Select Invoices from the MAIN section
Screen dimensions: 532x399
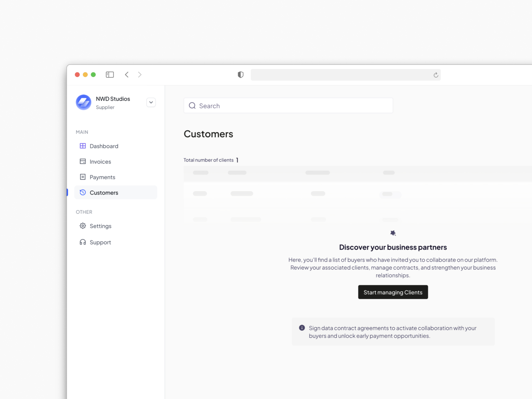pos(100,161)
